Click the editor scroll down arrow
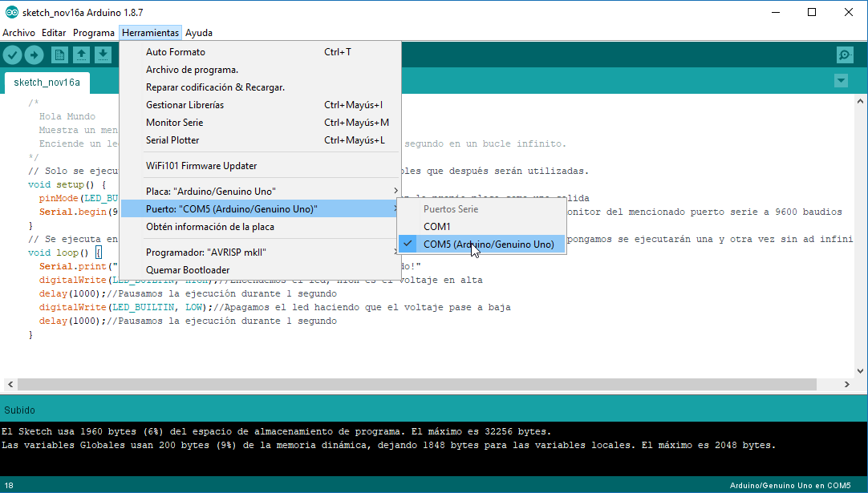Screen dimensions: 868x493 coord(860,371)
